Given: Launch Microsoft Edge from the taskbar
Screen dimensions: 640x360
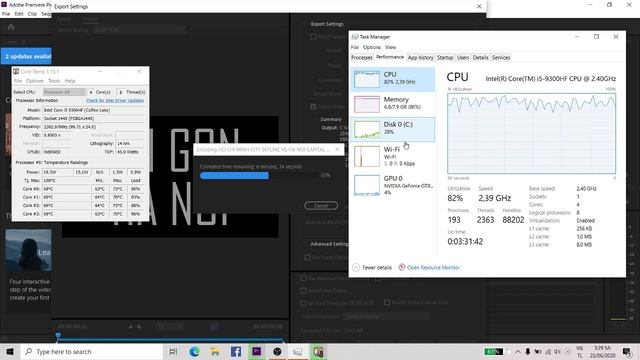Looking at the screenshot, I should point(194,351).
